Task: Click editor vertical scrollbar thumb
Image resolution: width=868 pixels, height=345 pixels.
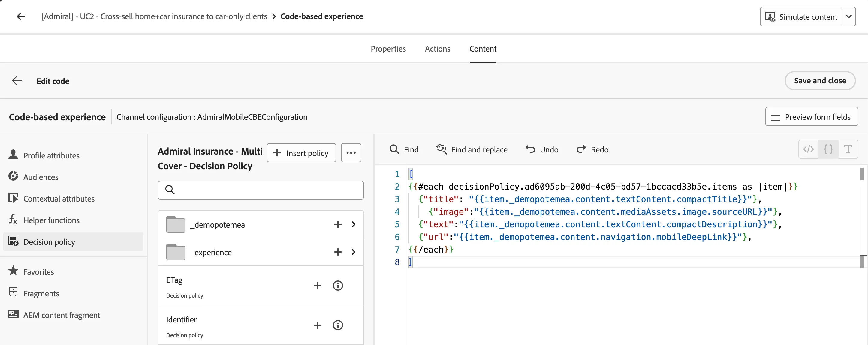Action: (862, 174)
